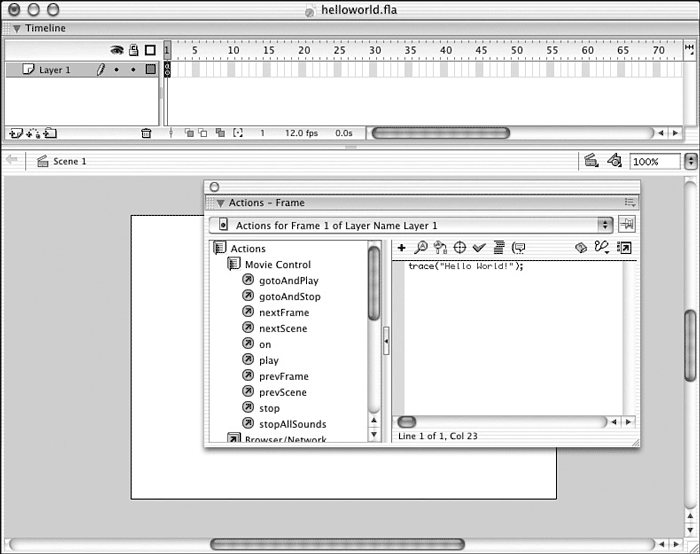The image size is (700, 554).
Task: Select gotoAndPlay action
Action: coord(288,281)
